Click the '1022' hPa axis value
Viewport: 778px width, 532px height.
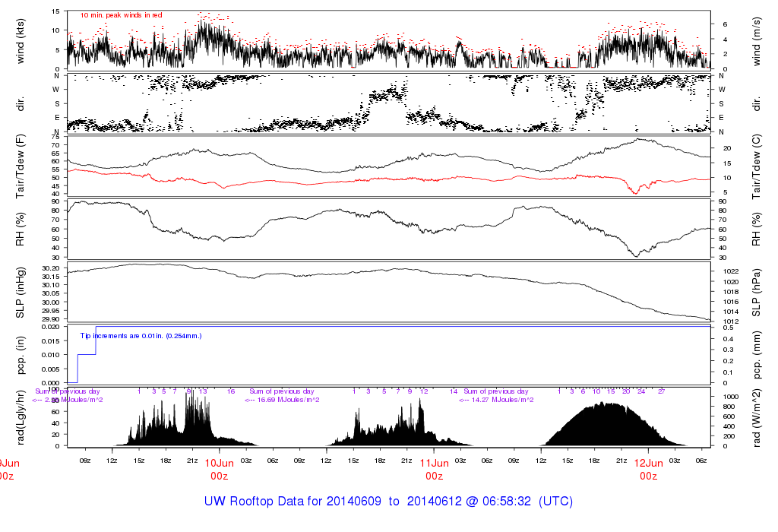pyautogui.click(x=731, y=271)
